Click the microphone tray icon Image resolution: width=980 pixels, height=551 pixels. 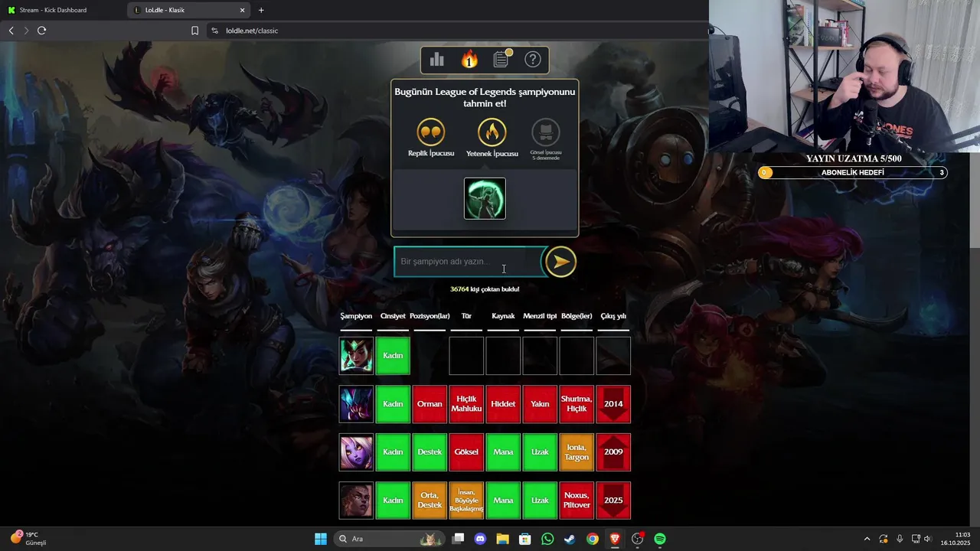tap(900, 539)
